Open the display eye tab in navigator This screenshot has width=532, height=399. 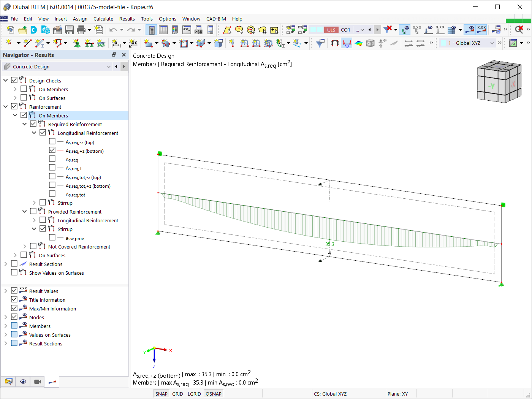[23, 382]
